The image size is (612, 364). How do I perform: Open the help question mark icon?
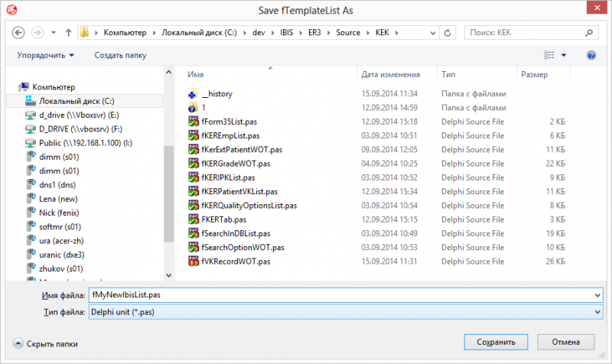pos(591,55)
